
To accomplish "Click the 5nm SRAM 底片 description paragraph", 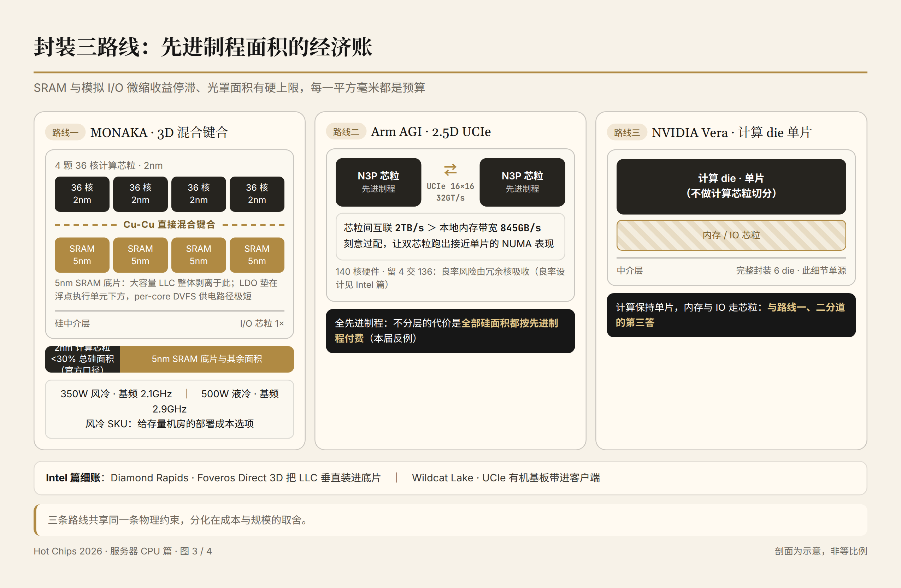I will point(166,290).
